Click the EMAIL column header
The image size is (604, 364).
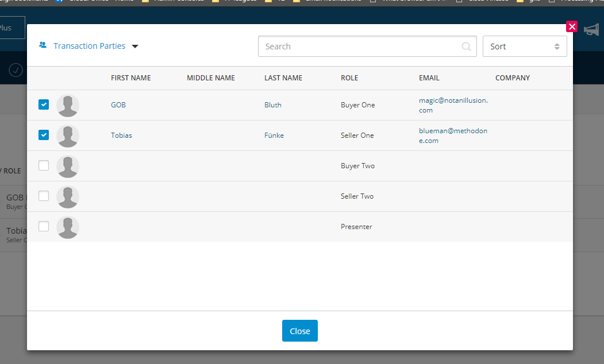coord(428,78)
